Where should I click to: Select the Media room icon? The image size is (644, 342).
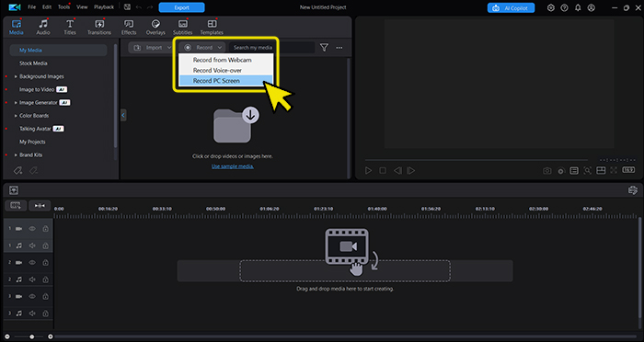click(x=17, y=27)
